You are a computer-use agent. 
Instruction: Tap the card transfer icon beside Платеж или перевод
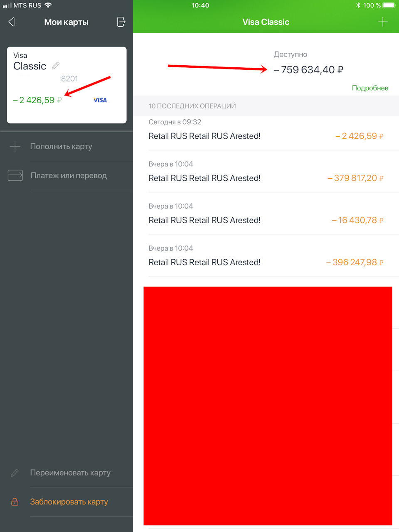point(15,175)
